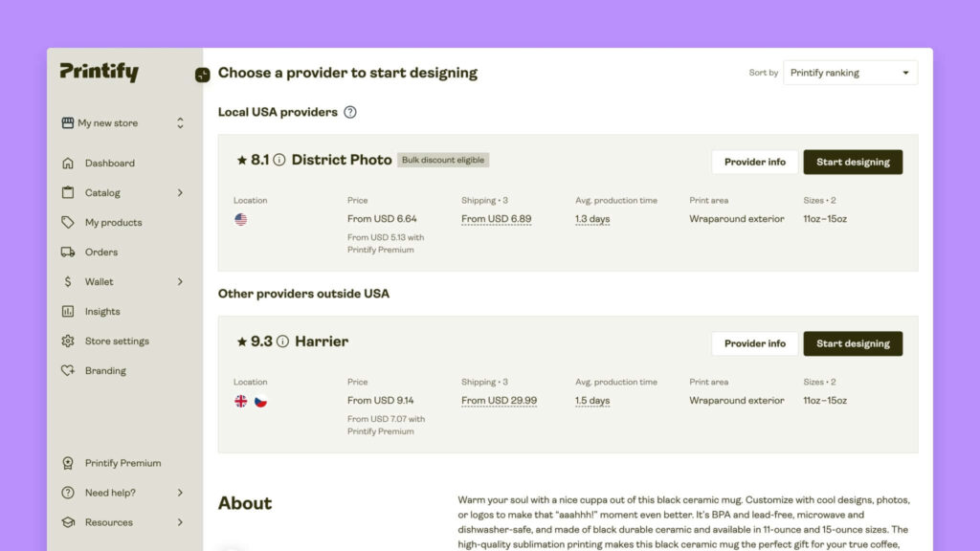Expand the Need help submenu chevron
Viewport: 980px width, 551px height.
(180, 493)
